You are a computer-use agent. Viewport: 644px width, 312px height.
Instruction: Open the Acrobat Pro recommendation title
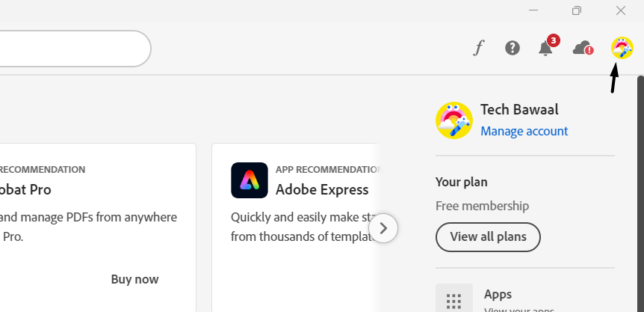click(25, 189)
